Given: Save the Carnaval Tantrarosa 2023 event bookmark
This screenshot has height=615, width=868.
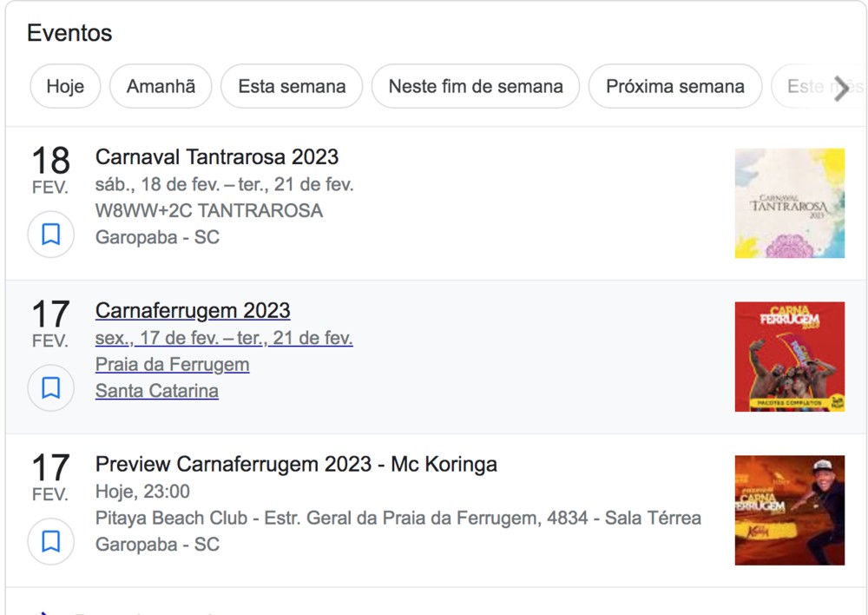Looking at the screenshot, I should tap(51, 235).
